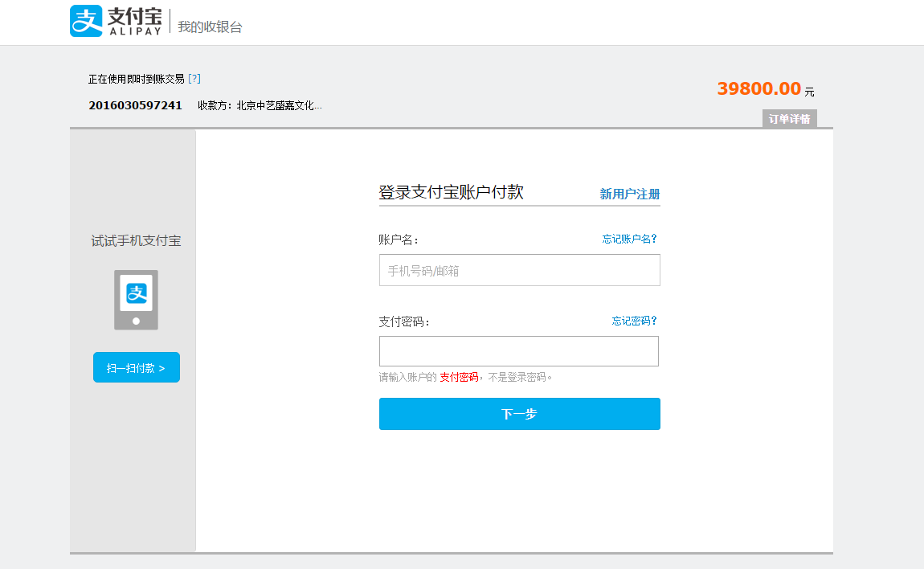This screenshot has height=569, width=924.
Task: Click the 我的收银台 header text
Action: [x=210, y=27]
